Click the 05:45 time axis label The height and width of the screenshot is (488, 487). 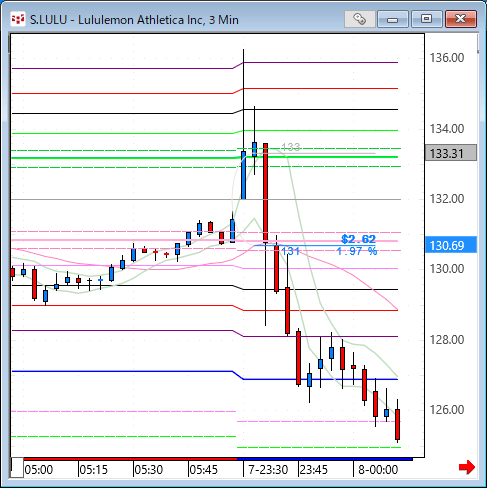click(x=203, y=470)
